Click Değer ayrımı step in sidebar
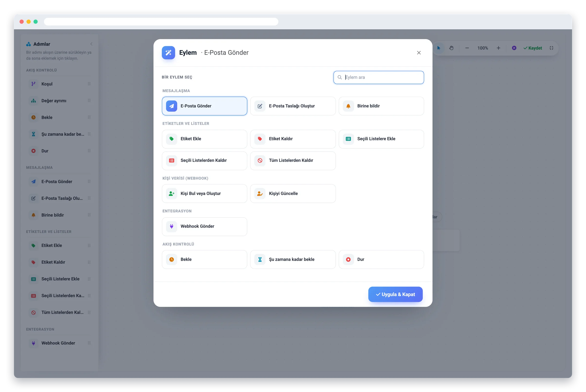The width and height of the screenshot is (586, 392). tap(60, 101)
